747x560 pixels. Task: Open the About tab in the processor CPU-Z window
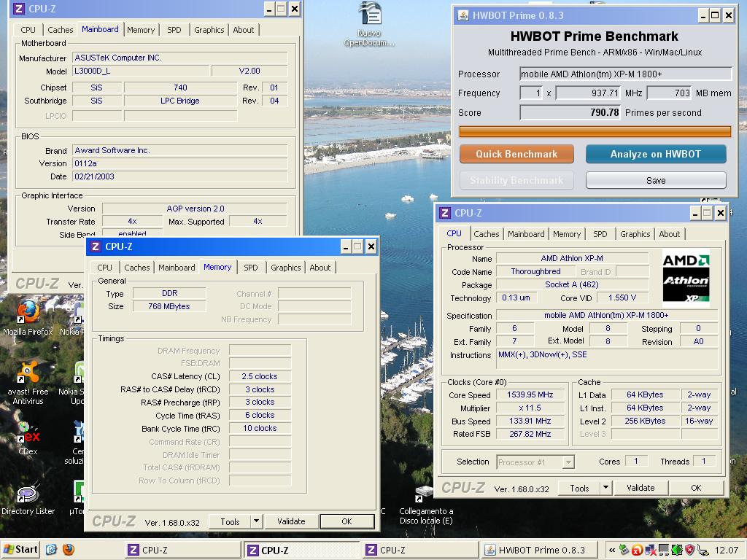(670, 234)
